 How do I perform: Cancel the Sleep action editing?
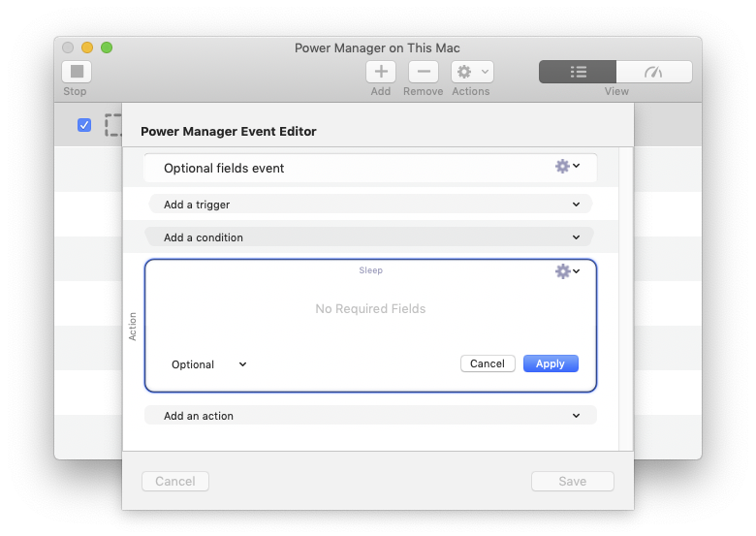click(x=488, y=363)
